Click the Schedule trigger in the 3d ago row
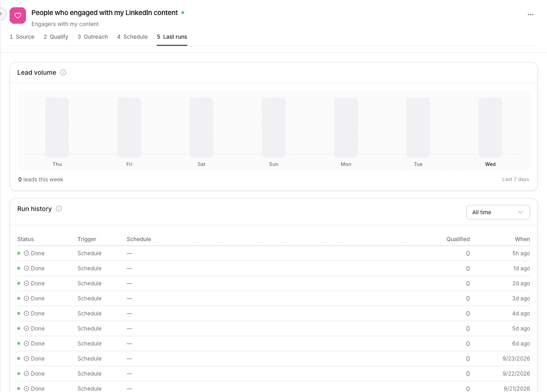 (89, 299)
